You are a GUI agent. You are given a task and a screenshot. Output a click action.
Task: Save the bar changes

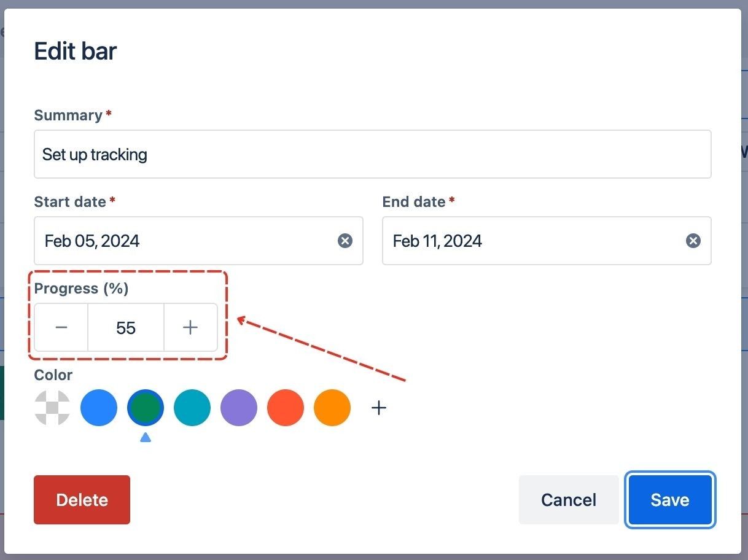[670, 500]
